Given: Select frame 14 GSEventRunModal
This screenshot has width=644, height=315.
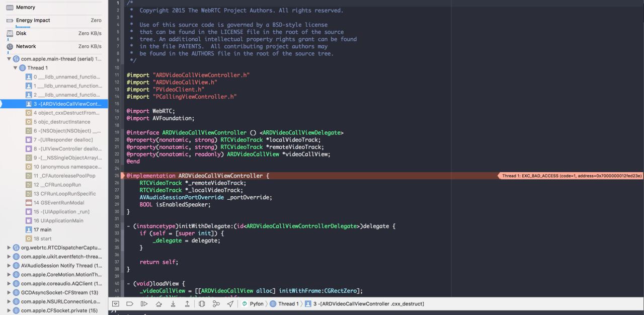Looking at the screenshot, I should (54, 203).
